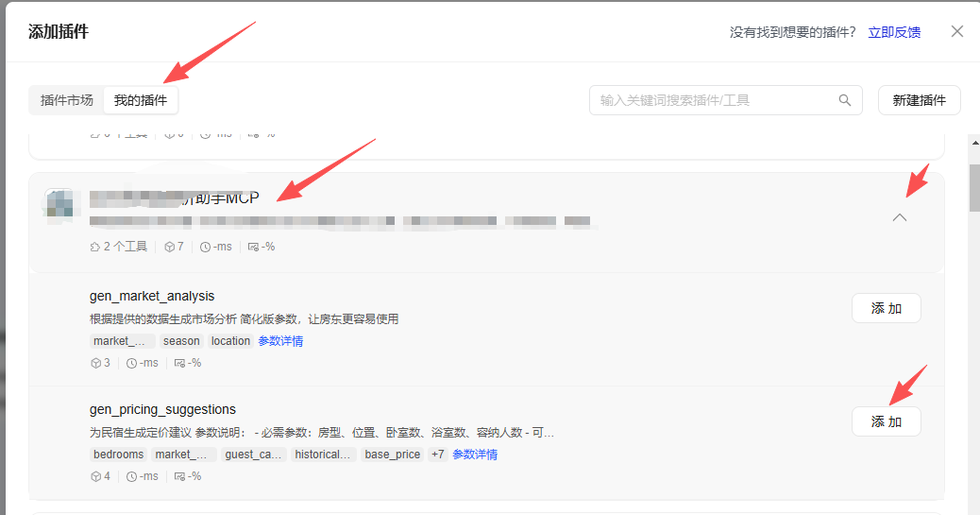The width and height of the screenshot is (980, 515).
Task: Click the 新建插件 button
Action: point(919,100)
